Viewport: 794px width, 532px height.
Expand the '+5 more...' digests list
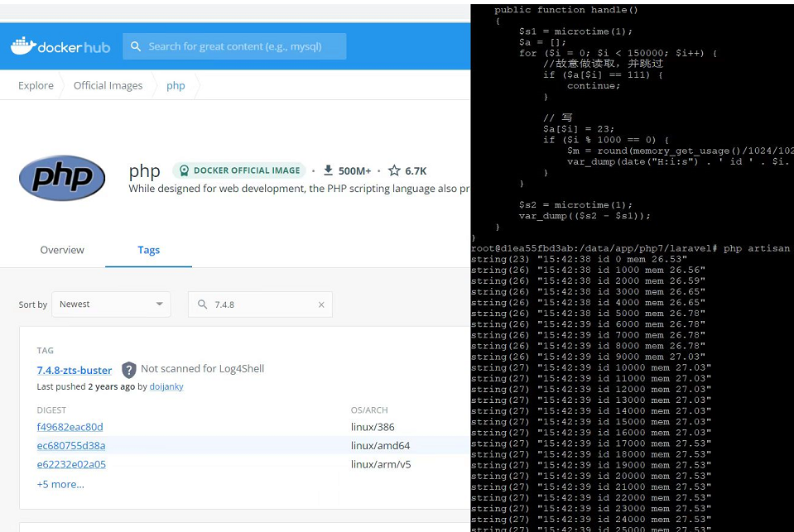click(60, 484)
